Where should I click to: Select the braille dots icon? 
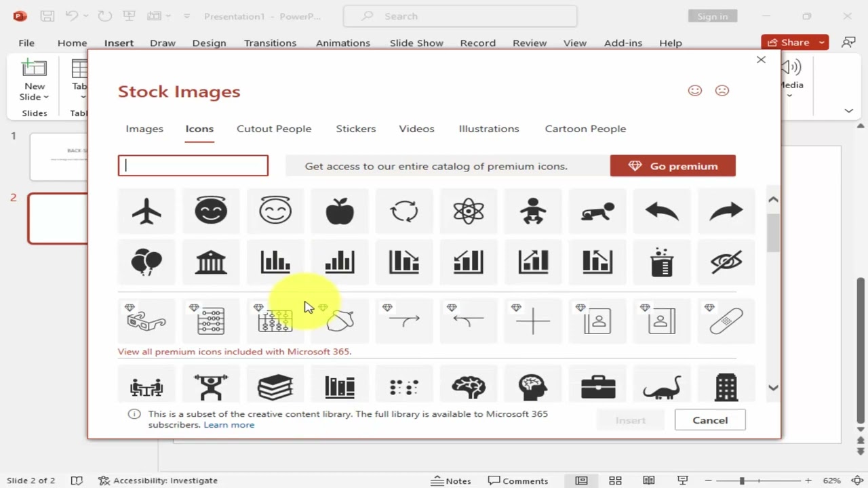[x=404, y=388]
